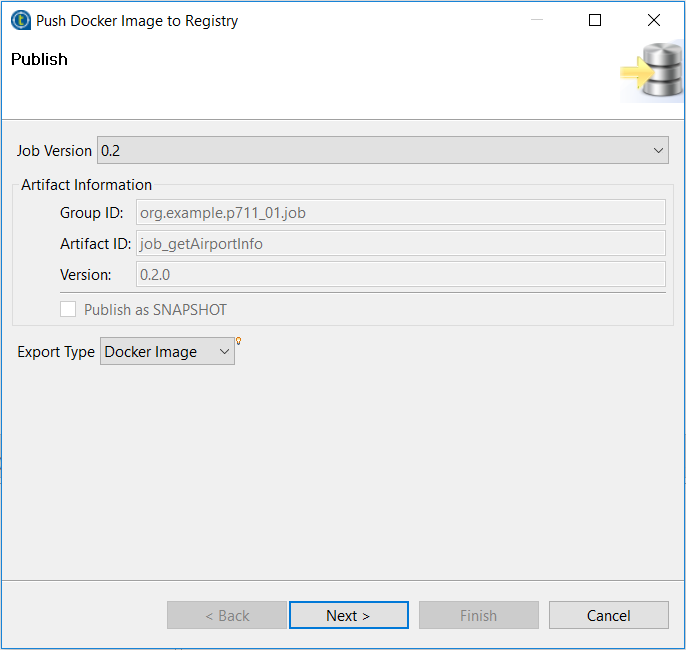The width and height of the screenshot is (686, 650).
Task: Expand the Export Type combo box
Action: (x=167, y=352)
